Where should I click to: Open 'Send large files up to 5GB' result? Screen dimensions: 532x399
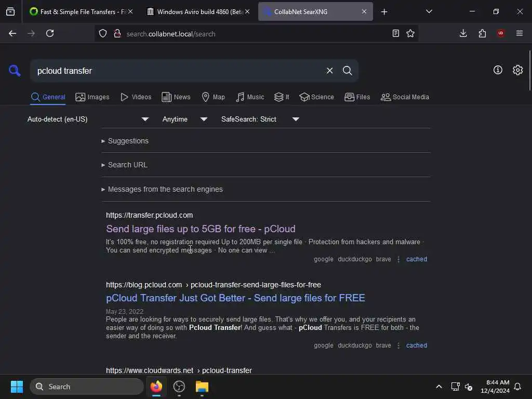[201, 229]
